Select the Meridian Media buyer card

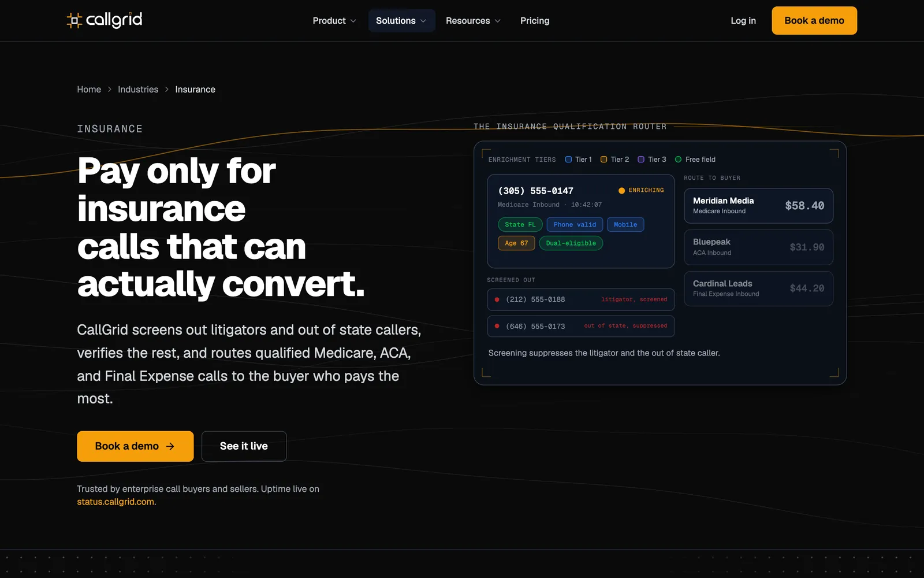coord(758,206)
